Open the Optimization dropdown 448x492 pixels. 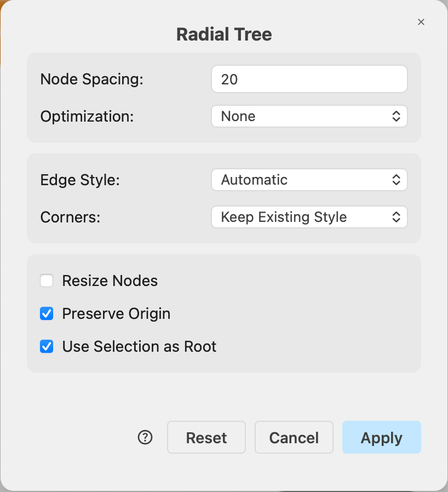click(x=309, y=116)
